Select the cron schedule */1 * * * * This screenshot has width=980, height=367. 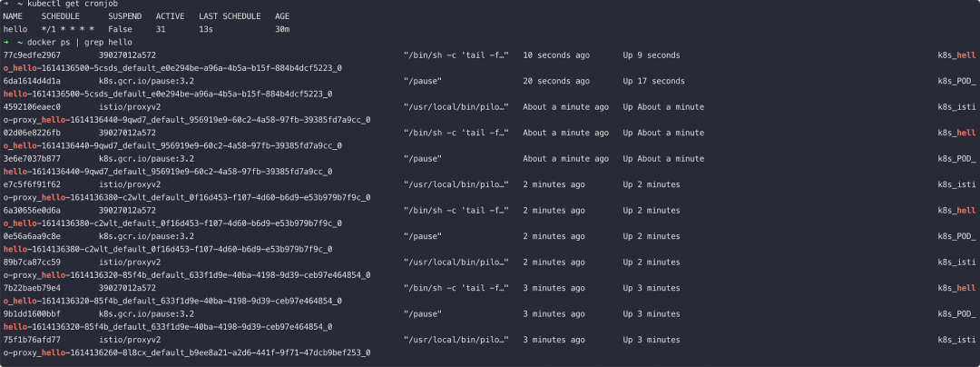pyautogui.click(x=68, y=29)
